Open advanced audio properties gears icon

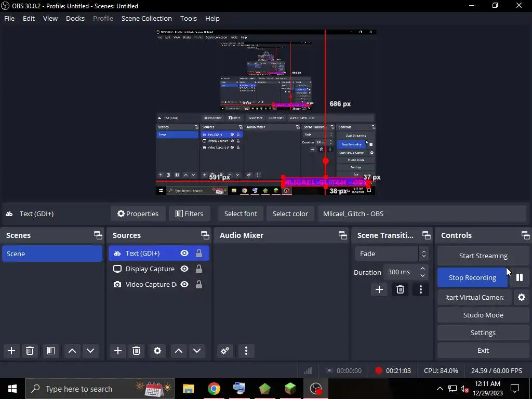[224, 351]
